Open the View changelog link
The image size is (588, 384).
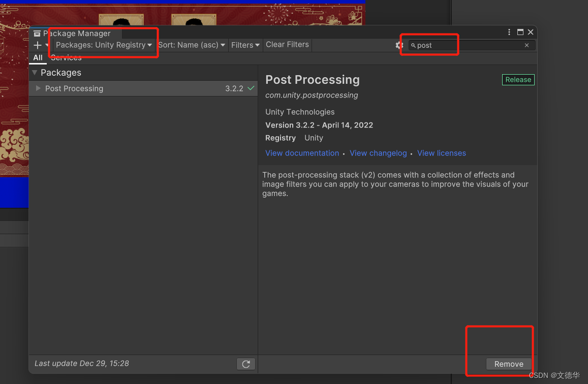[378, 153]
